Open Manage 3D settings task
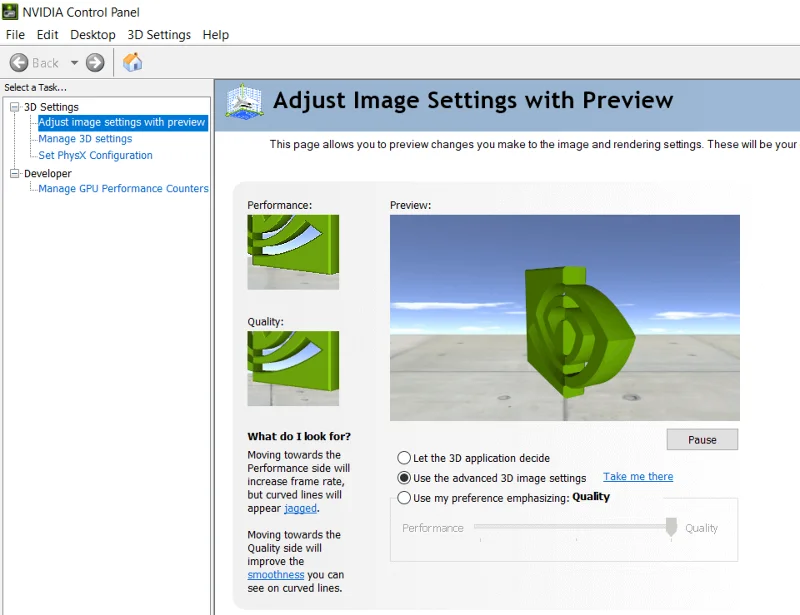Image resolution: width=800 pixels, height=615 pixels. [85, 139]
